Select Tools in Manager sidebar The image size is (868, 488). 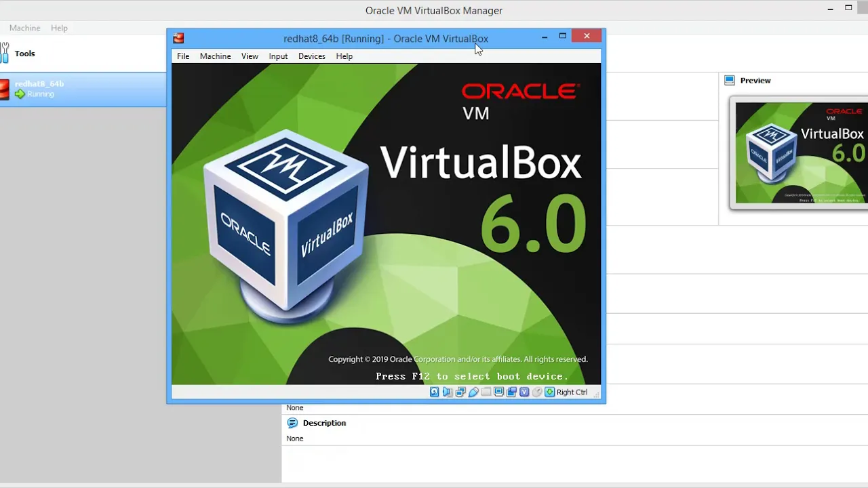point(83,54)
